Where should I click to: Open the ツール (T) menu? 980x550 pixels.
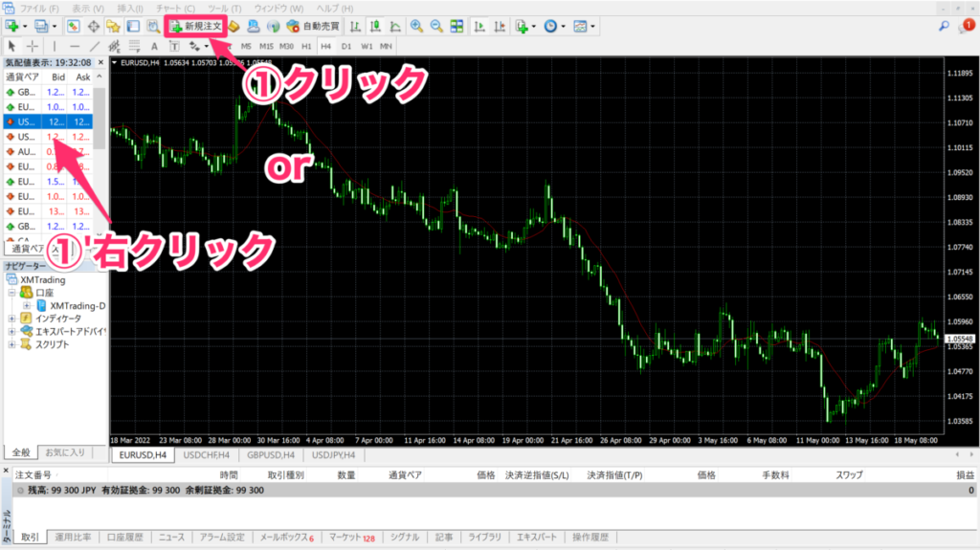(x=224, y=9)
